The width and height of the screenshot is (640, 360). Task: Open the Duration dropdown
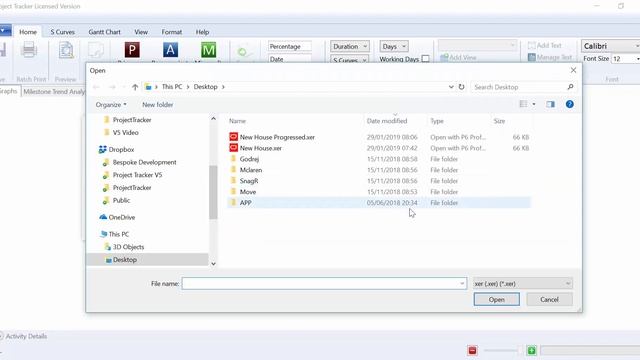(350, 47)
